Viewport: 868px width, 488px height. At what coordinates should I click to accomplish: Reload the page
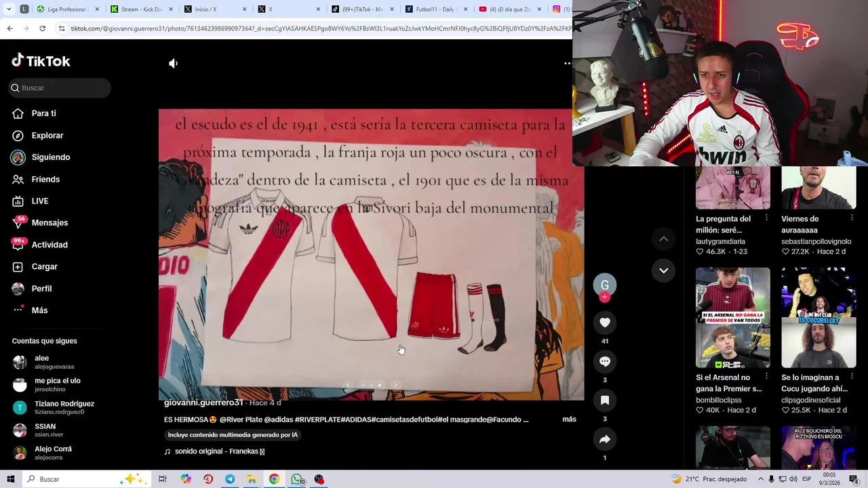[x=42, y=28]
